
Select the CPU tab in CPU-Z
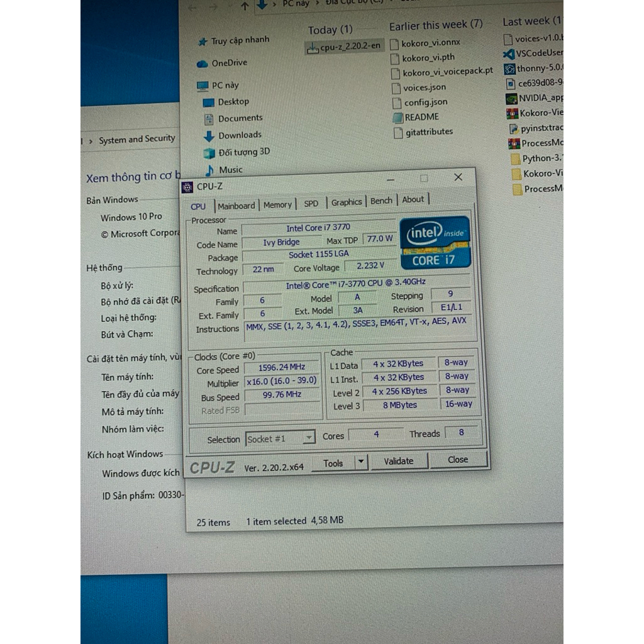click(x=198, y=206)
